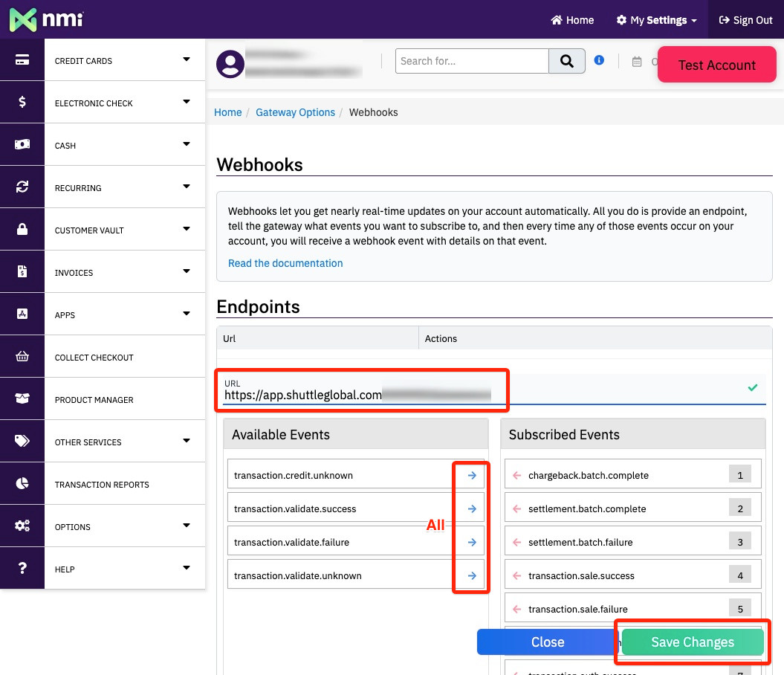Click the Collect Checkout basket icon
Image resolution: width=784 pixels, height=675 pixels.
point(22,357)
